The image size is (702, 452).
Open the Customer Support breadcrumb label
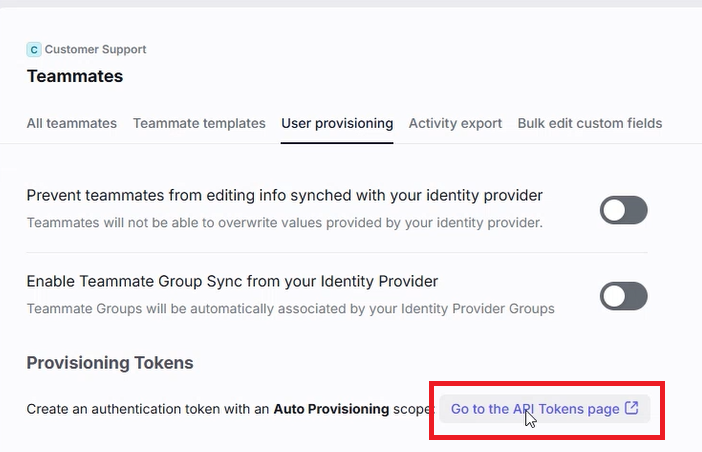coord(95,49)
